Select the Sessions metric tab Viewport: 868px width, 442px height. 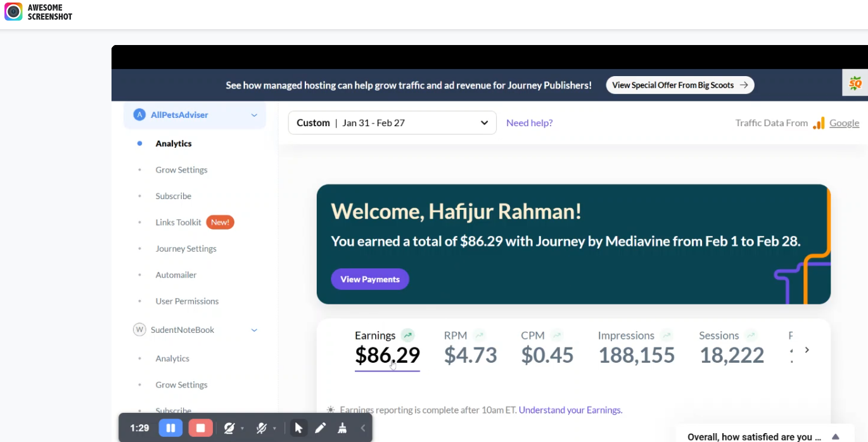[732, 348]
